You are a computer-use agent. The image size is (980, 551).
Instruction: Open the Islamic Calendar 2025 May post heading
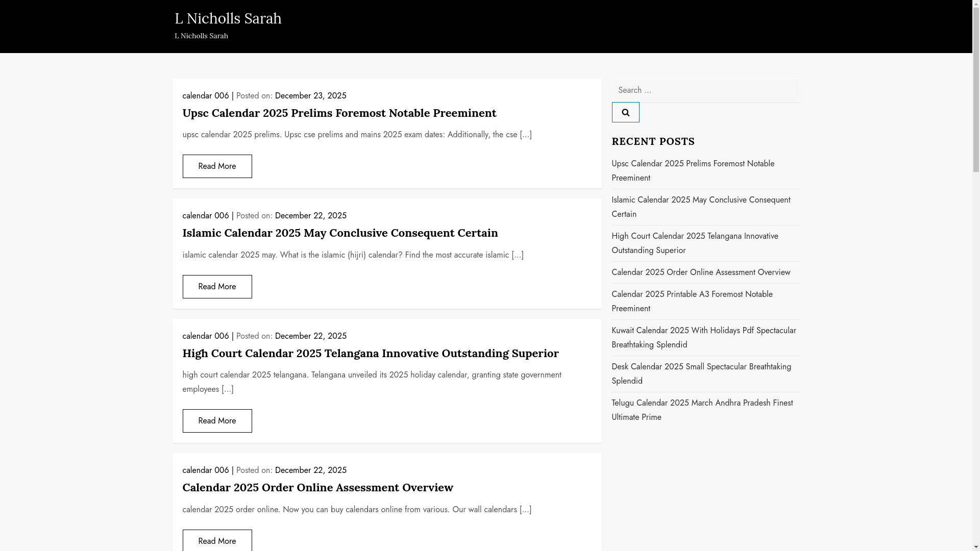pos(340,233)
